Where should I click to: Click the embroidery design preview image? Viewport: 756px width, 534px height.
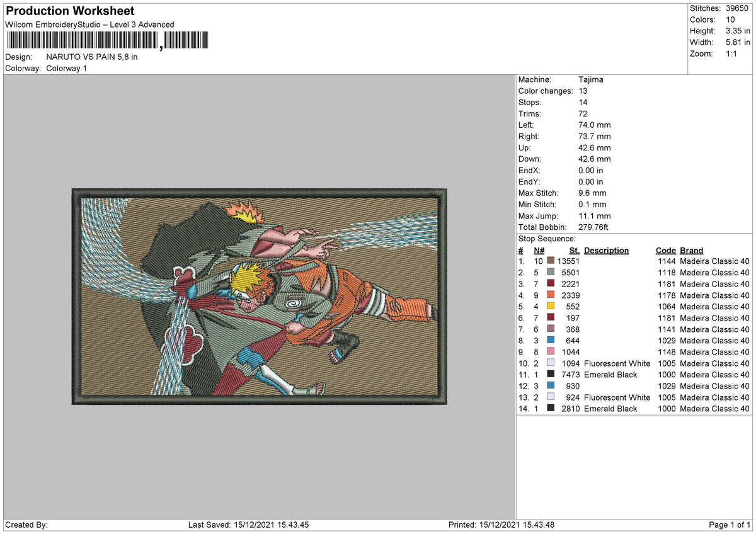[x=259, y=296]
